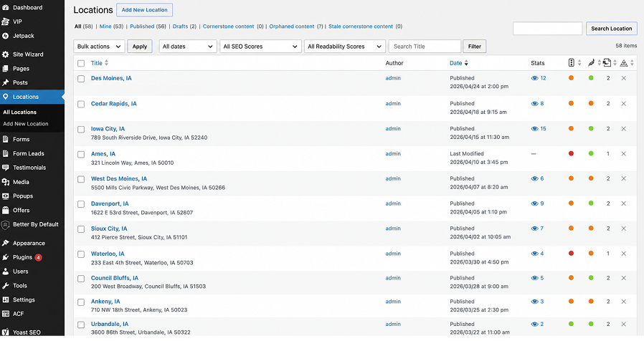Click the red SEO score dot for Waterloo, IA
Screen dimensions: 644x341
coord(571,253)
